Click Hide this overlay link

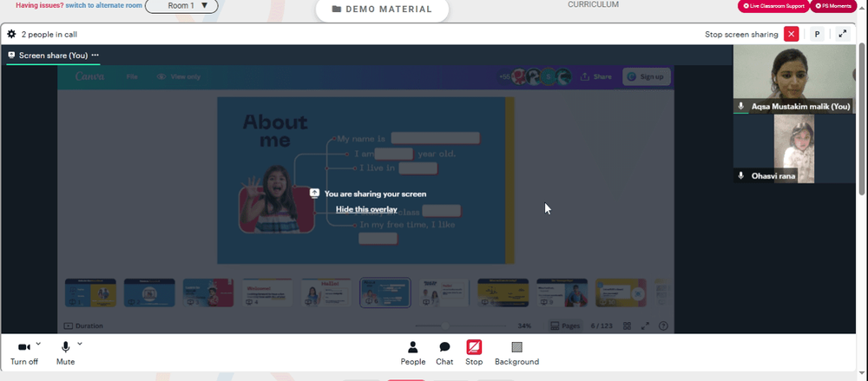pos(366,209)
